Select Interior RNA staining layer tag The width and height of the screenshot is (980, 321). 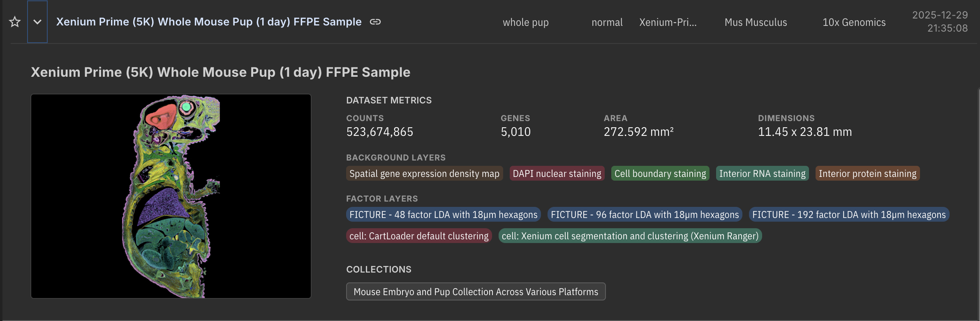(x=763, y=174)
